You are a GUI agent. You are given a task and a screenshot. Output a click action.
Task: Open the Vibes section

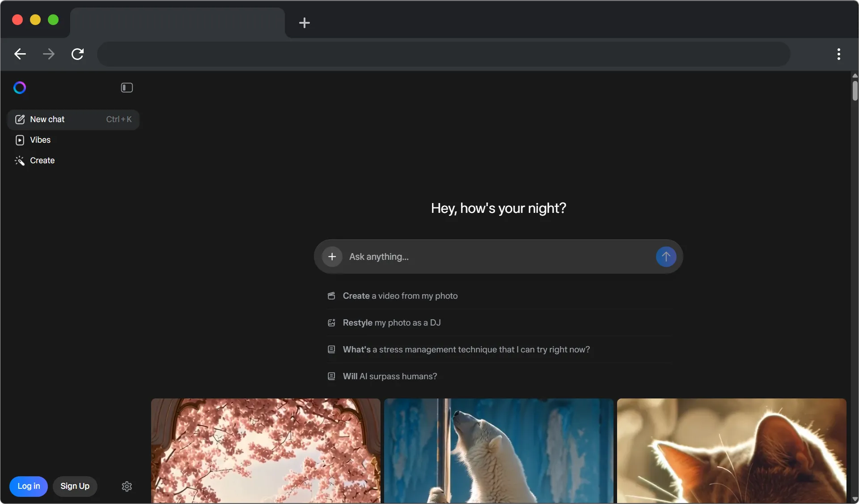[40, 140]
